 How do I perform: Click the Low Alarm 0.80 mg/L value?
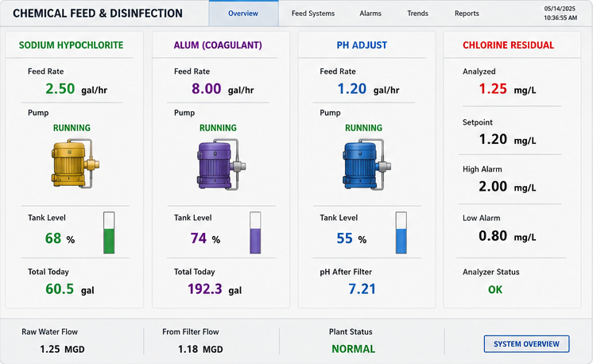click(x=507, y=236)
